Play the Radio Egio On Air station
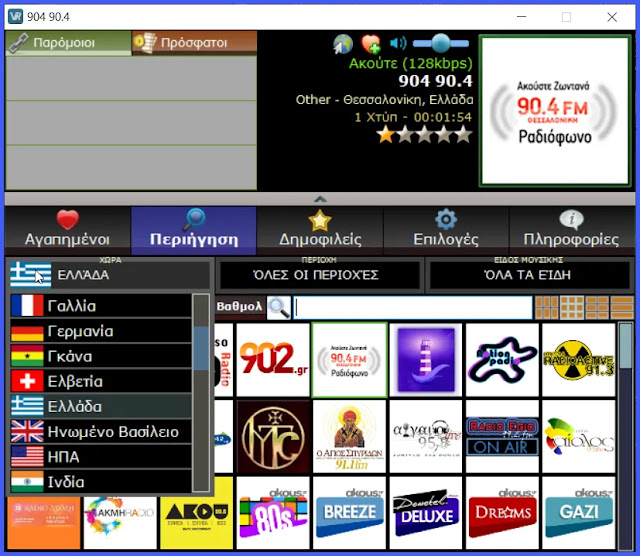This screenshot has width=640, height=556. coord(502,436)
